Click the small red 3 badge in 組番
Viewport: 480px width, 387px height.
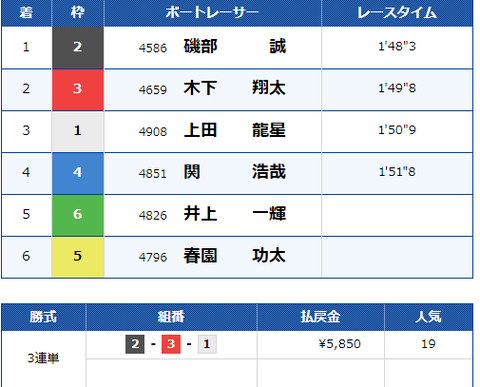point(171,344)
